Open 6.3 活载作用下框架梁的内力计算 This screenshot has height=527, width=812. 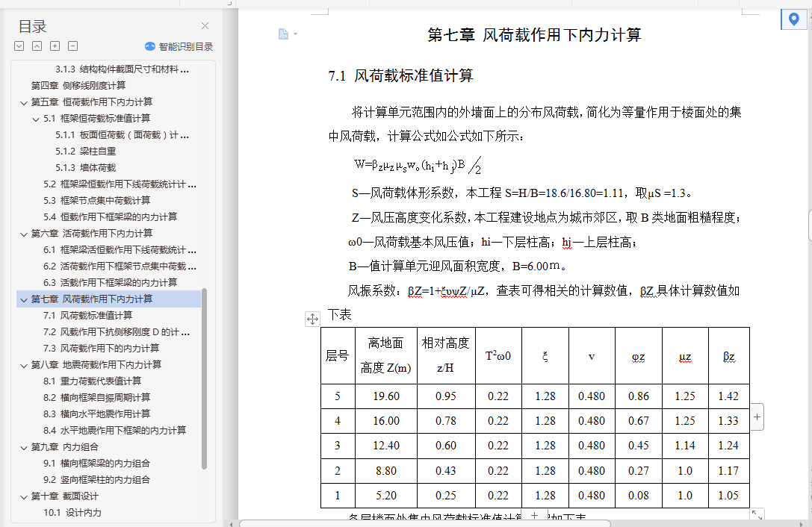pos(111,283)
